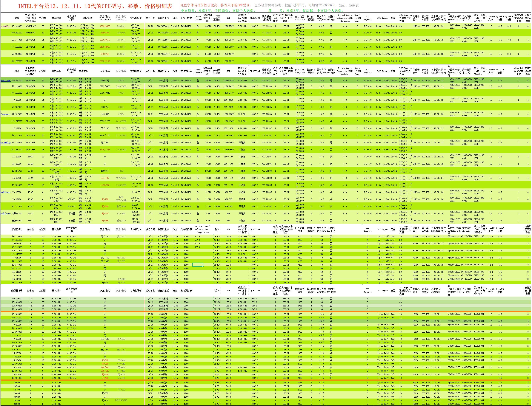Image resolution: width=532 pixels, height=406 pixels.
Task: Click the i9-10980XE processor cell
Action: point(17,299)
